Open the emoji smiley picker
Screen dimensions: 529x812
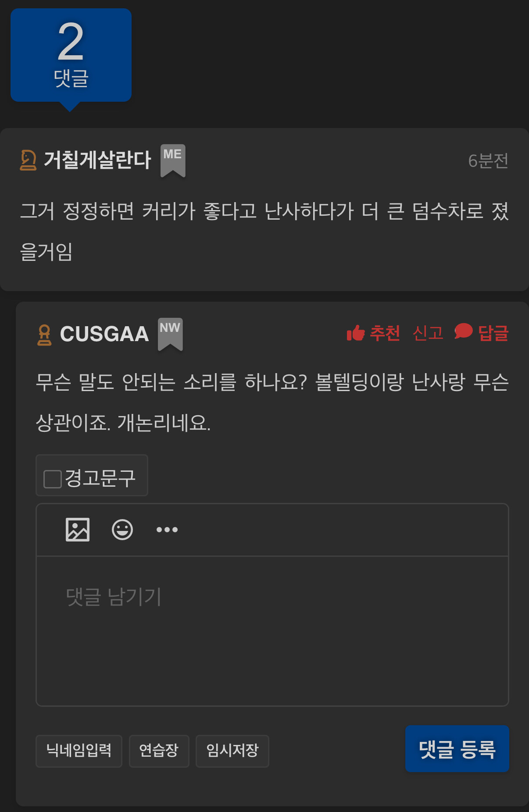(122, 530)
